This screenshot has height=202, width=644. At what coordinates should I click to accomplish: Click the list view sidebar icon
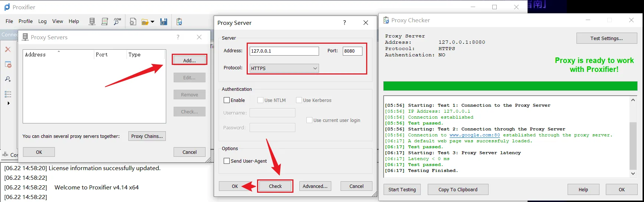point(8,94)
